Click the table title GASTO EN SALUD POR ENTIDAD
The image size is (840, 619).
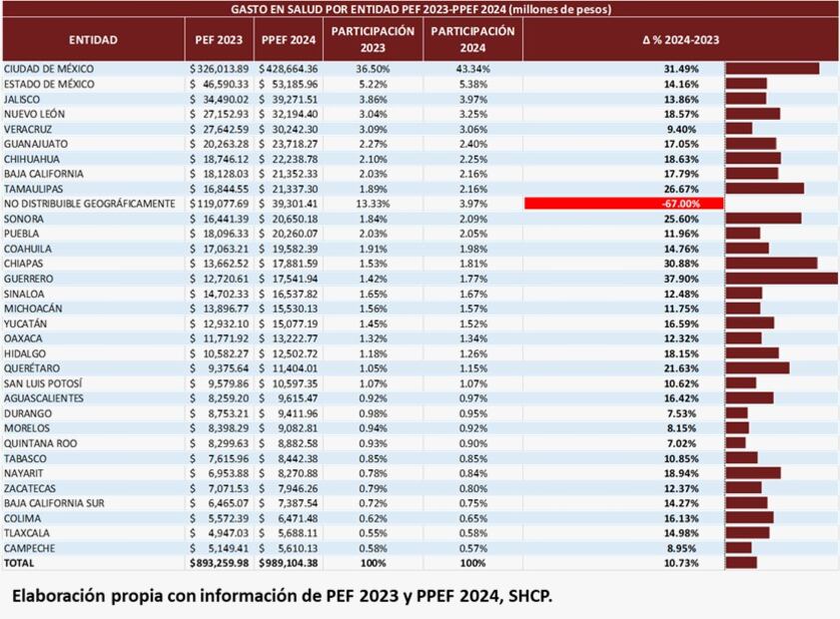click(420, 9)
